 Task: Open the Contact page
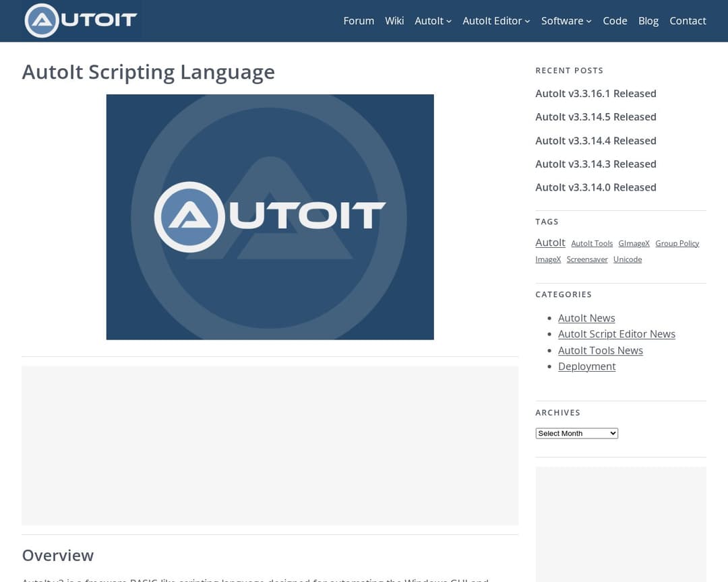688,21
